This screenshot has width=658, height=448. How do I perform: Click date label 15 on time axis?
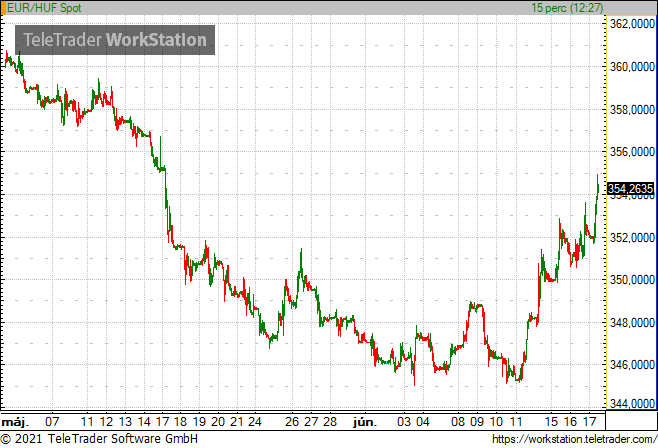tap(551, 422)
